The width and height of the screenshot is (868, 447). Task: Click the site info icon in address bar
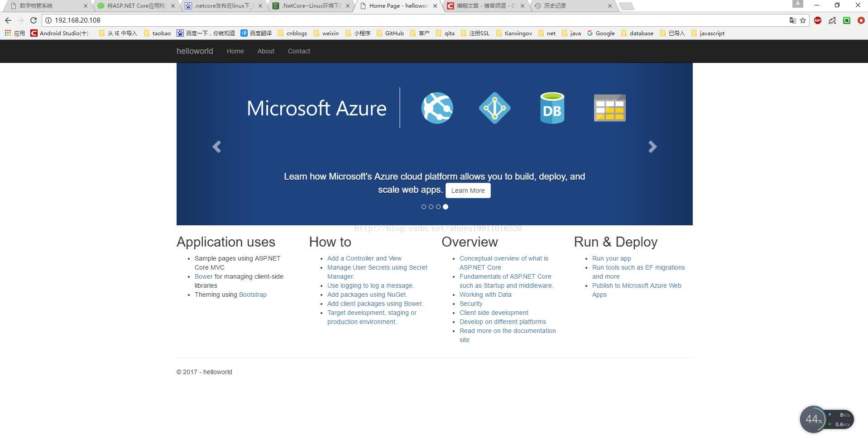48,20
